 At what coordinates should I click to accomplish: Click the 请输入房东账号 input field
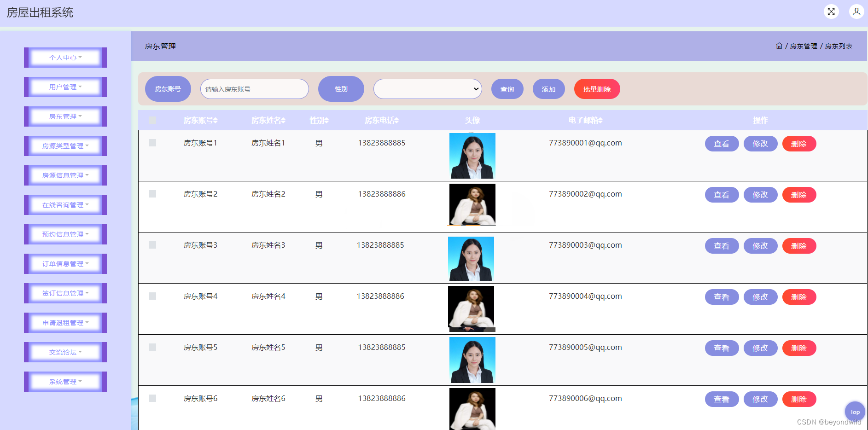coord(254,89)
